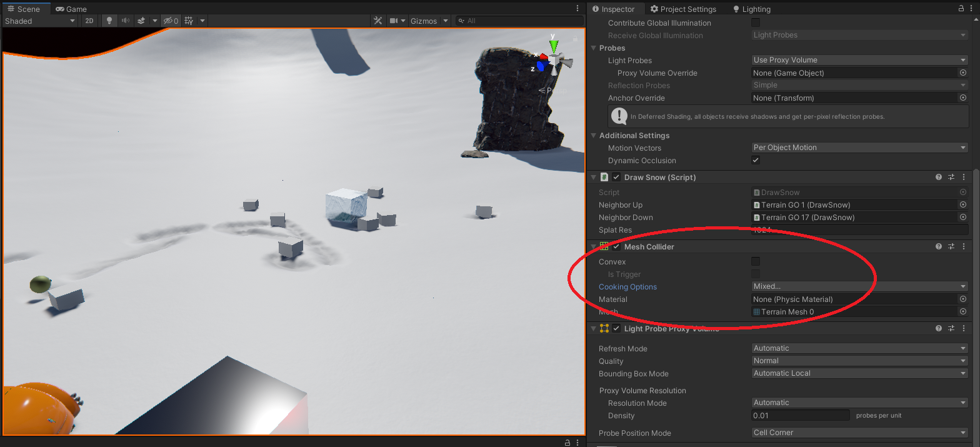Open Resolution Mode dropdown

(860, 403)
